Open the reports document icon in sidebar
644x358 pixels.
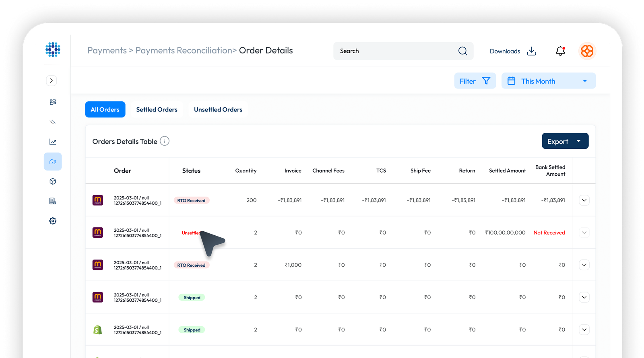[x=53, y=201]
